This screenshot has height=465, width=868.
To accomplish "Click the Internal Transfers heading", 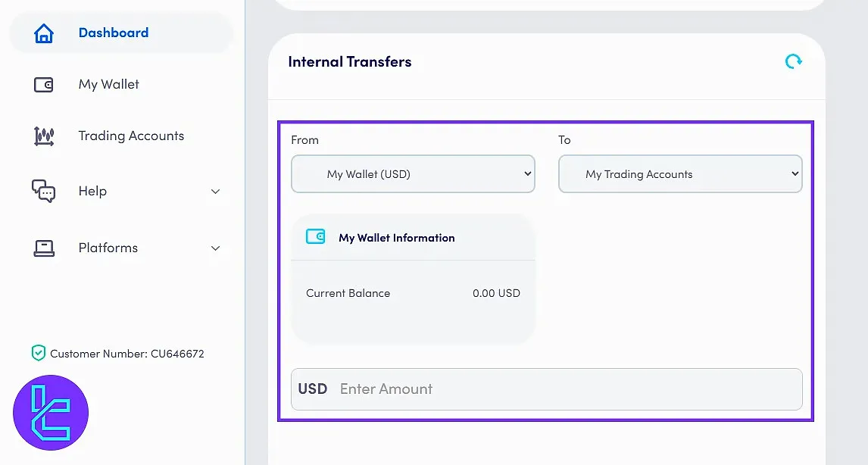I will 349,61.
